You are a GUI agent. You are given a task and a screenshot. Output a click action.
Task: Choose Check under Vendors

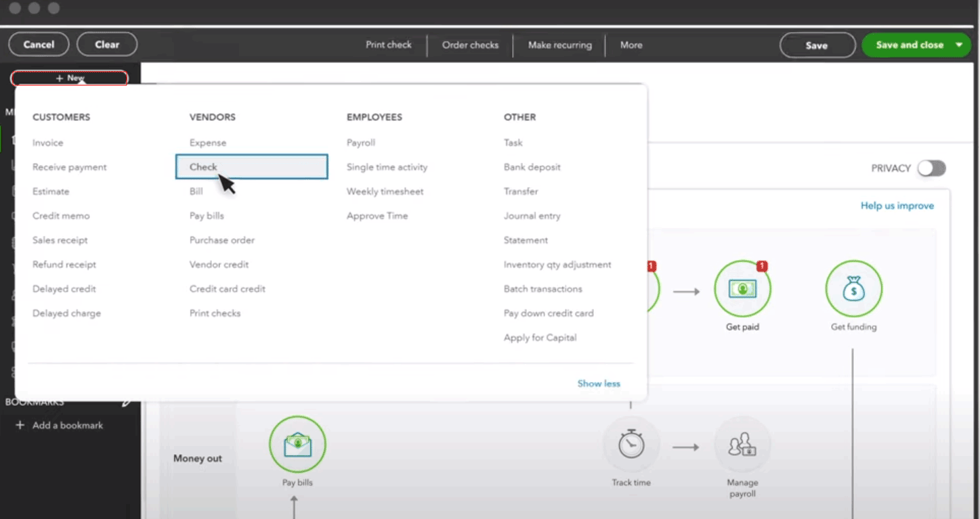251,167
